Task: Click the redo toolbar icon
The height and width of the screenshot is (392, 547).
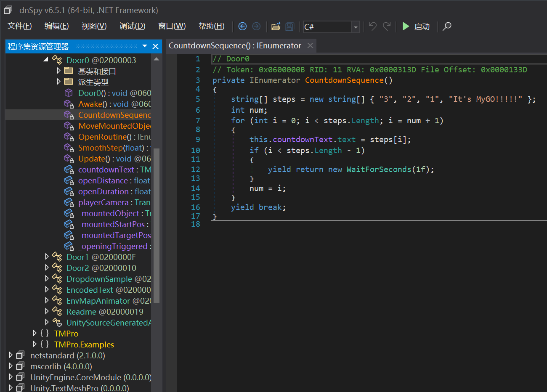Action: [387, 26]
